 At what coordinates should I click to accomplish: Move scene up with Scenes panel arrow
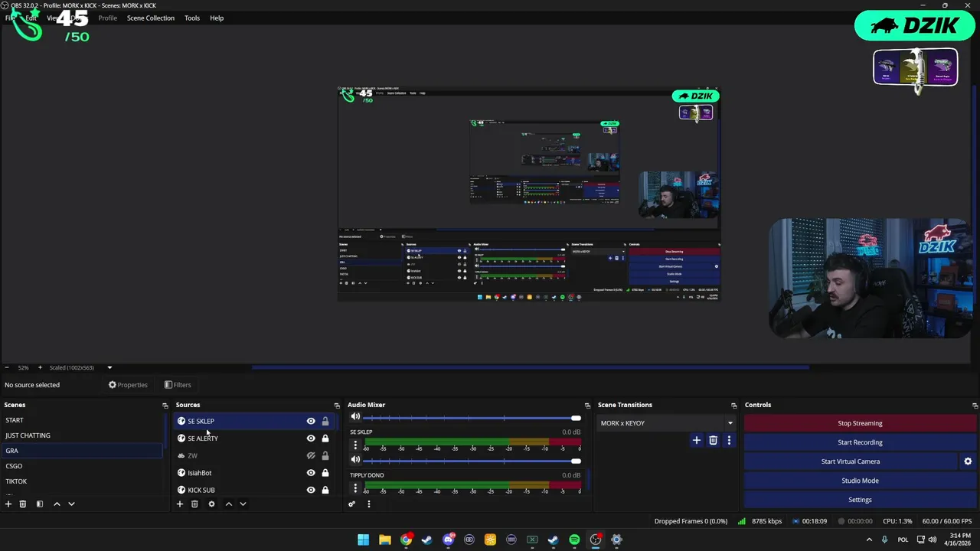click(x=57, y=504)
